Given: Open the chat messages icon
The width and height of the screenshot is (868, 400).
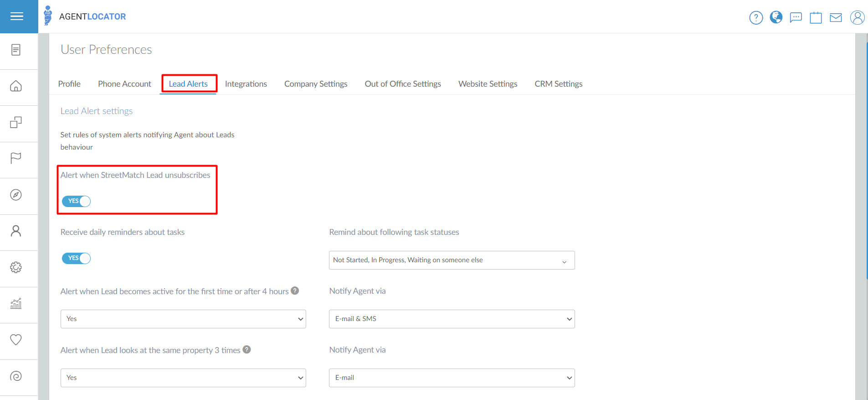Looking at the screenshot, I should 796,18.
